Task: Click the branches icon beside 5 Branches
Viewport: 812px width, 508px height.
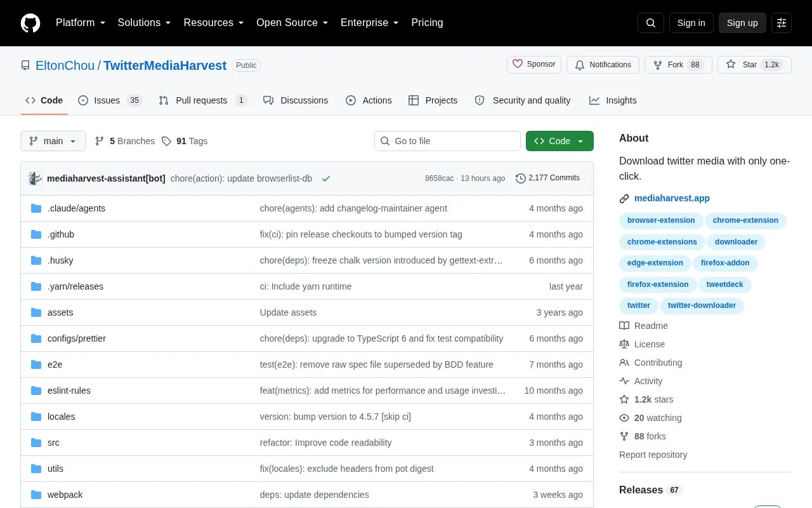Action: coord(100,141)
